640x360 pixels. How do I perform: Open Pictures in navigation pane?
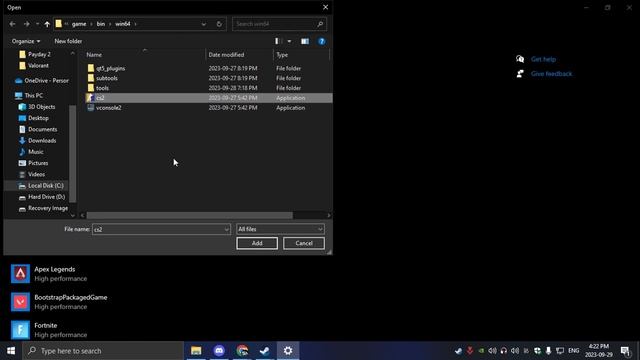click(x=38, y=163)
